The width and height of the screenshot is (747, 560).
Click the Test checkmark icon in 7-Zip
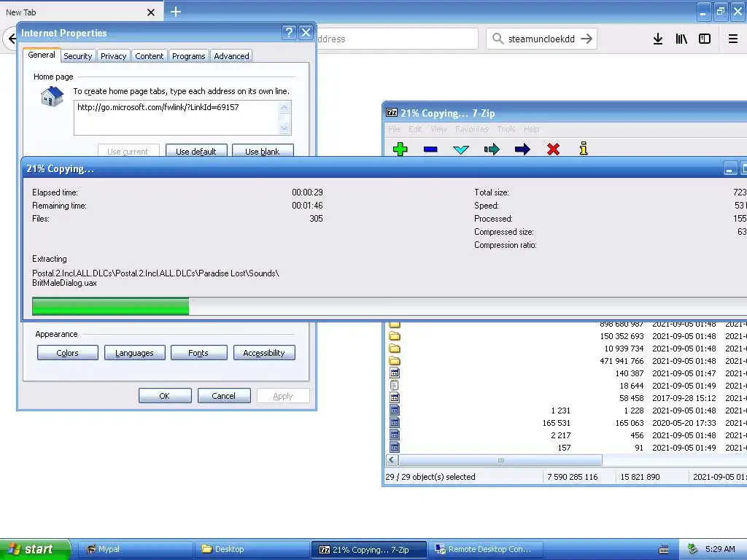click(x=461, y=150)
